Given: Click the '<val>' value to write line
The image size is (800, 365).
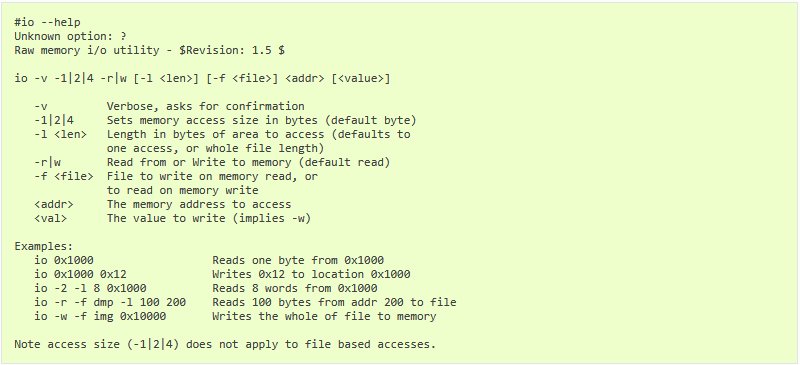Looking at the screenshot, I should click(x=172, y=218).
